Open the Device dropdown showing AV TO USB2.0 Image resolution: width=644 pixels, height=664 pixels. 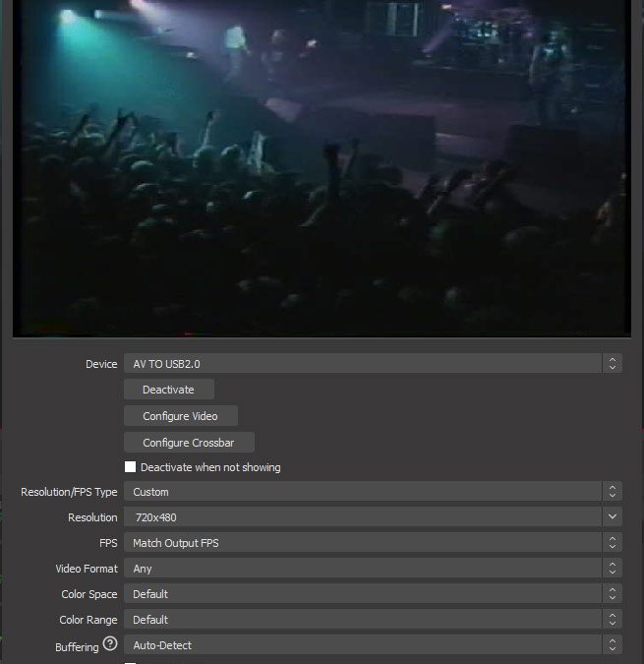[362, 364]
